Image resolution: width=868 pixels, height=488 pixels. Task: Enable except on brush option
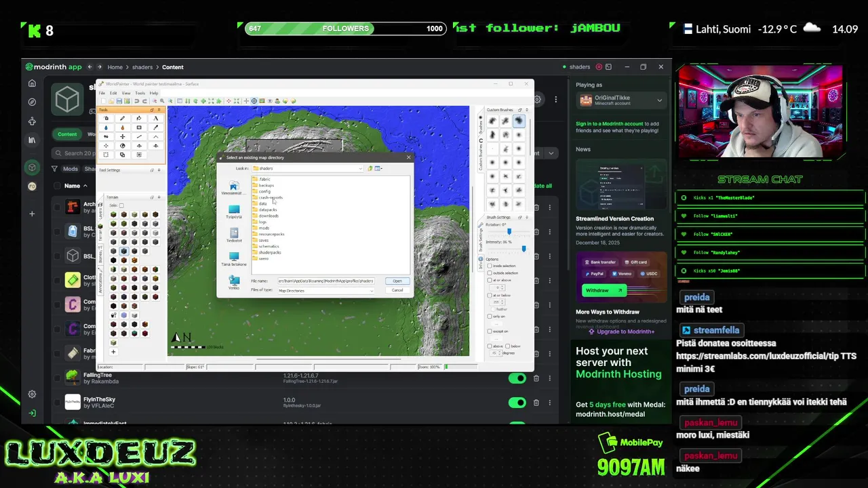(x=490, y=331)
